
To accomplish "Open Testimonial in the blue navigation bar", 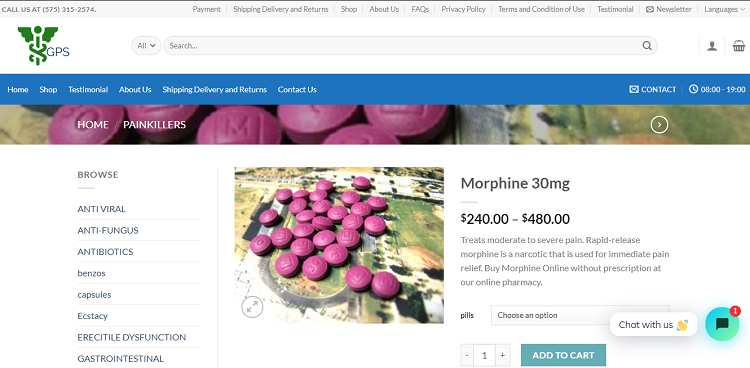I will click(88, 89).
